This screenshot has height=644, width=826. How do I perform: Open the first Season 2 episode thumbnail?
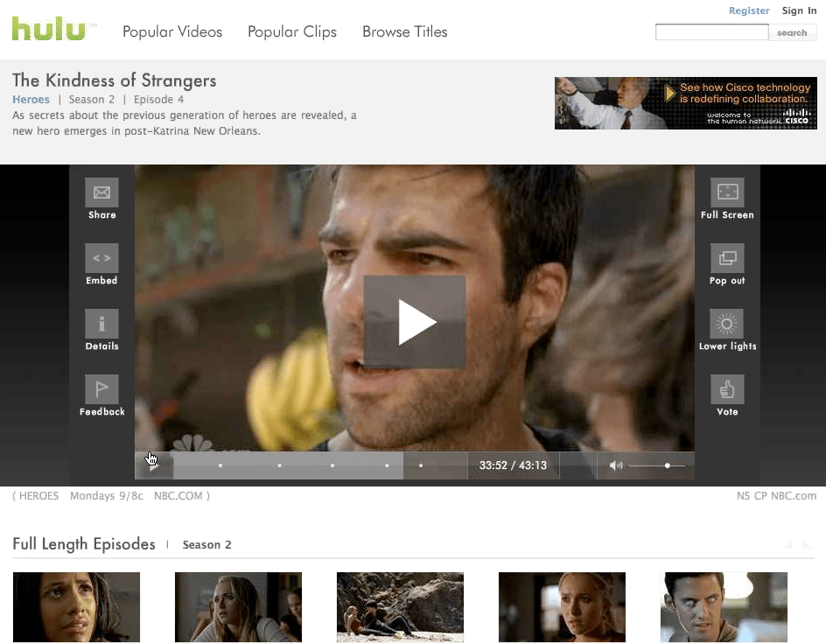pos(76,607)
